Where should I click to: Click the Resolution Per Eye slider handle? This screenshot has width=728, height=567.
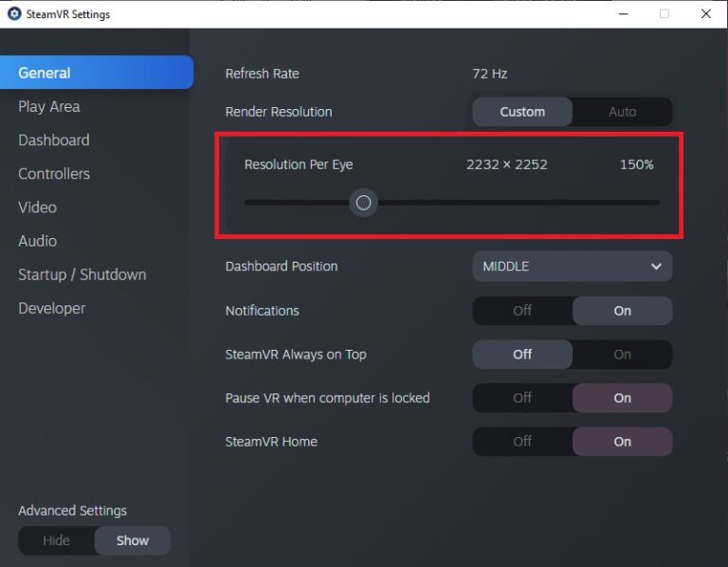click(363, 203)
